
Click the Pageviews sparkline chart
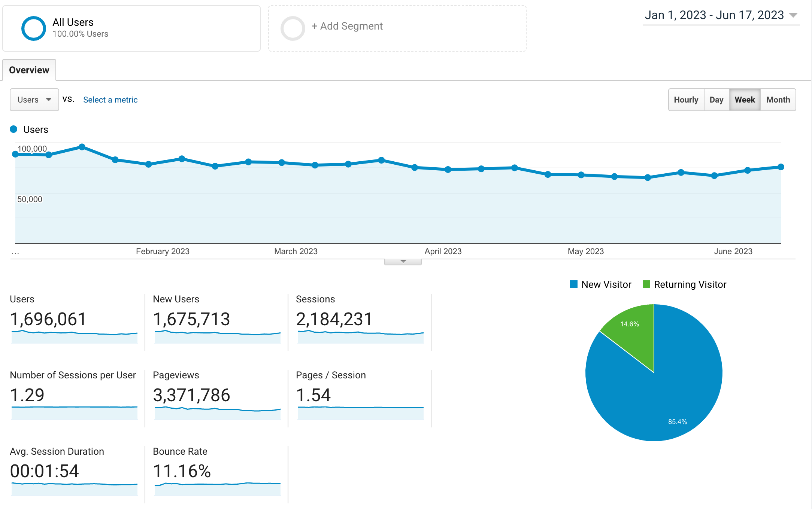[217, 412]
